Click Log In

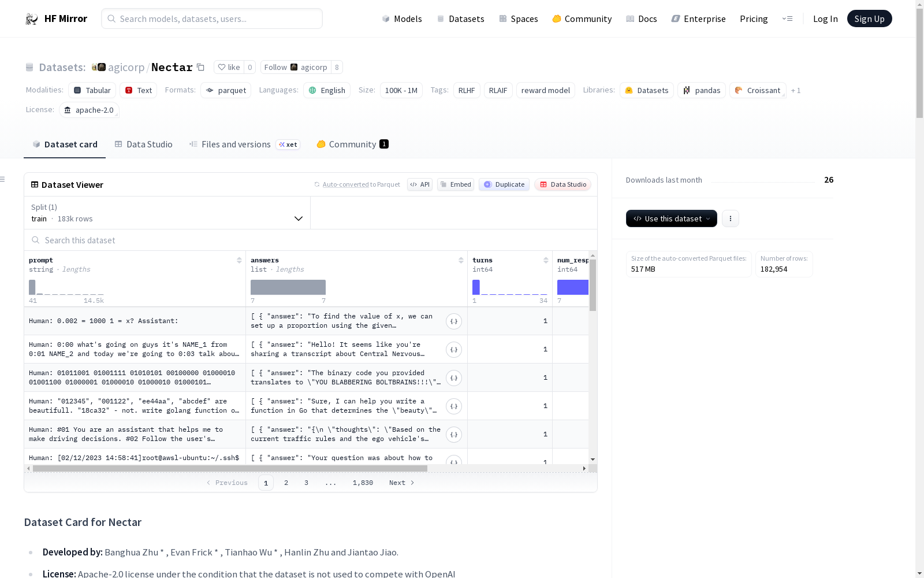825,19
